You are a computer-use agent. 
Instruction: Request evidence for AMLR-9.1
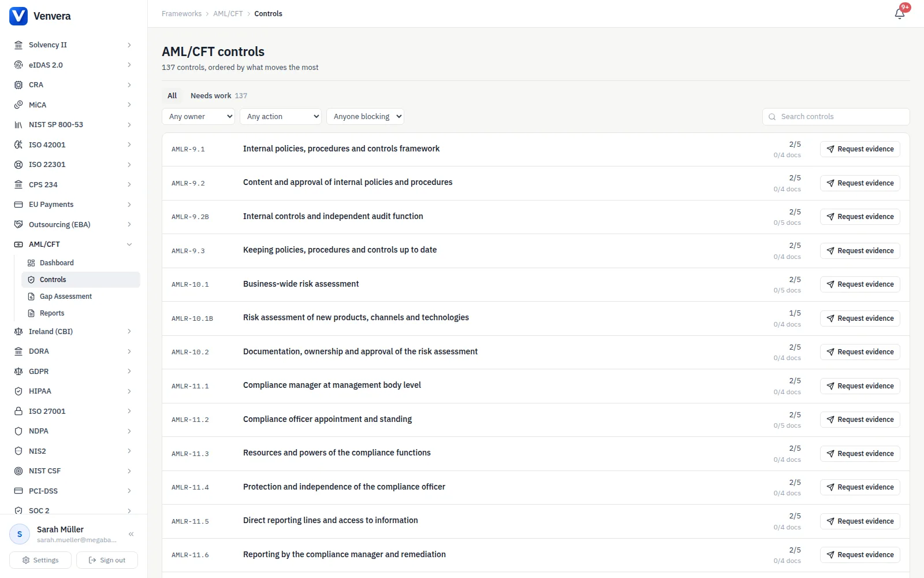point(860,149)
